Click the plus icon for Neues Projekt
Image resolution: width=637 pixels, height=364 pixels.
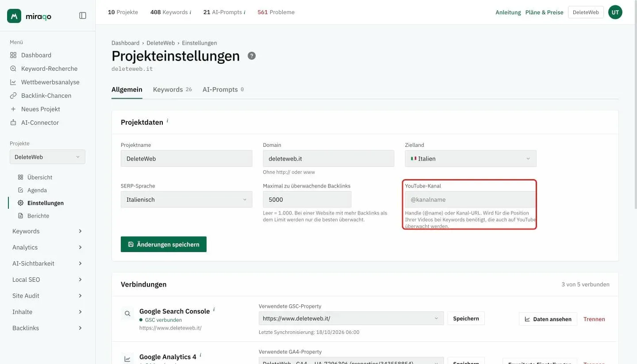tap(13, 109)
